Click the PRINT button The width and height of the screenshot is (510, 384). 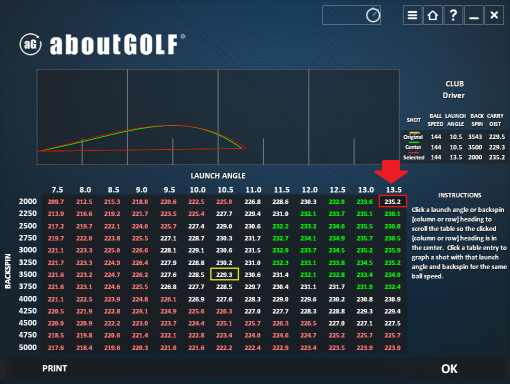[x=55, y=368]
